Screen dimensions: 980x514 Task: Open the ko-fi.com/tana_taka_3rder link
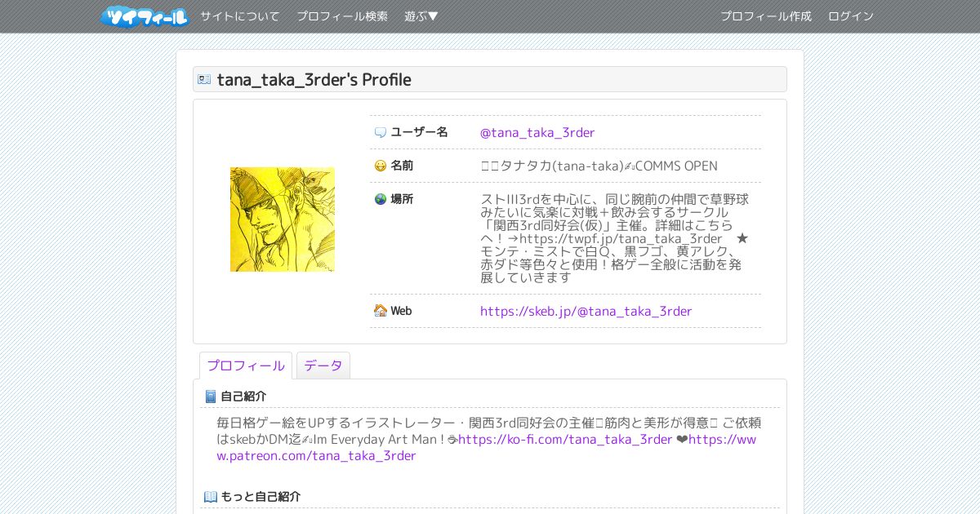click(x=565, y=440)
